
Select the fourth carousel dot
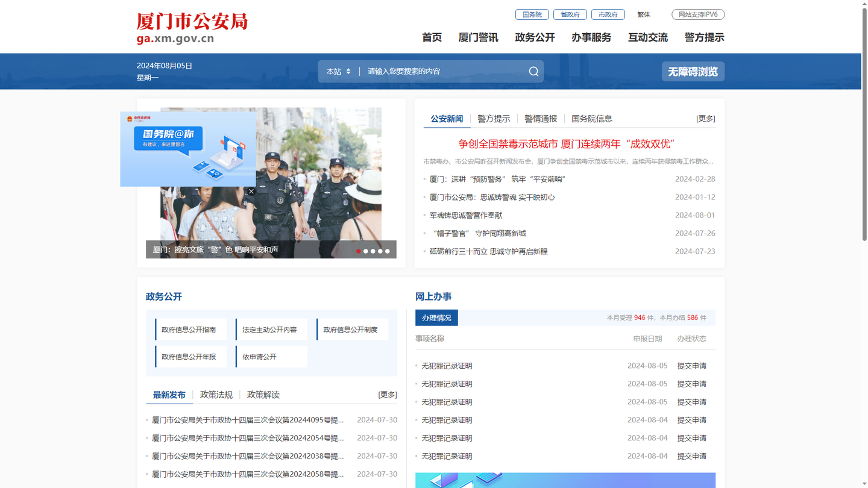[x=380, y=251]
